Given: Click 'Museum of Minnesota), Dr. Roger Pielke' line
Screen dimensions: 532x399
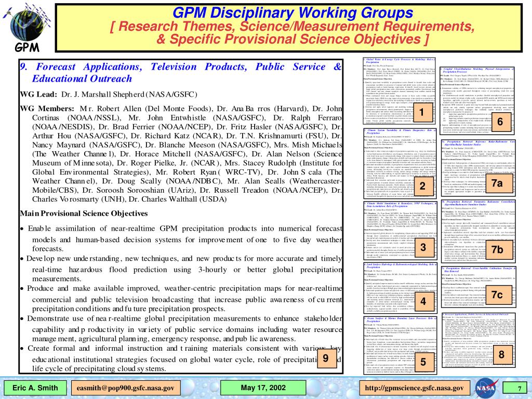Looking at the screenshot, I should pyautogui.click(x=187, y=163).
